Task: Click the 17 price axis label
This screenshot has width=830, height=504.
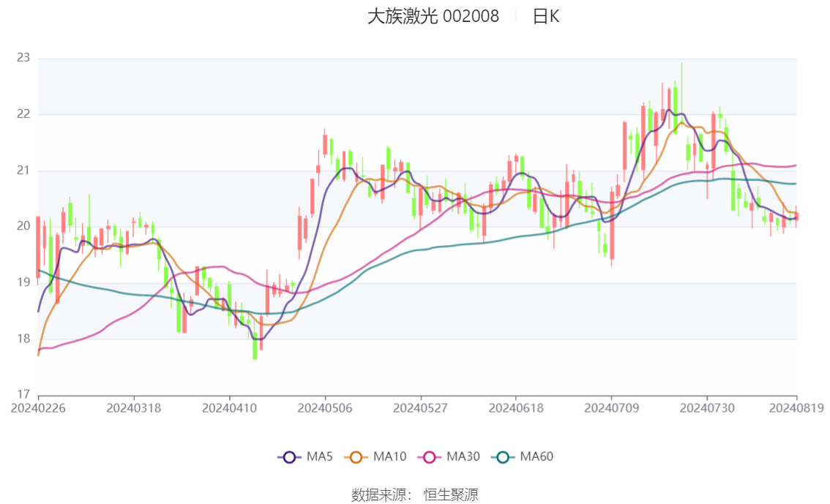Action: coord(23,394)
